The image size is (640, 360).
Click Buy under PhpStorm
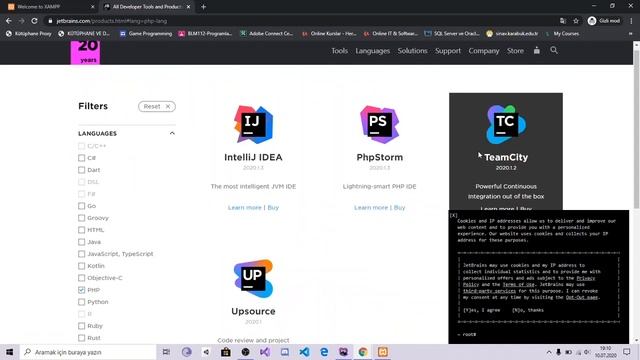pos(400,207)
